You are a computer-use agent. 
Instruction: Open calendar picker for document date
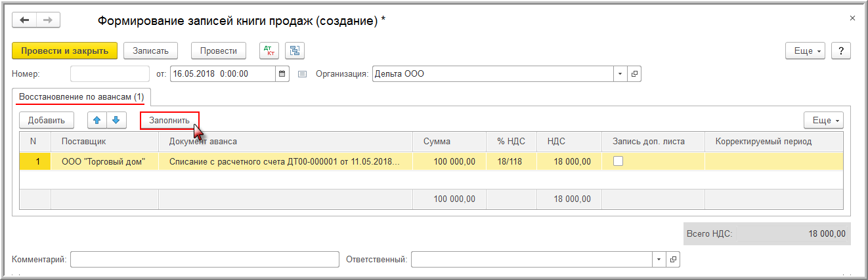(x=282, y=74)
